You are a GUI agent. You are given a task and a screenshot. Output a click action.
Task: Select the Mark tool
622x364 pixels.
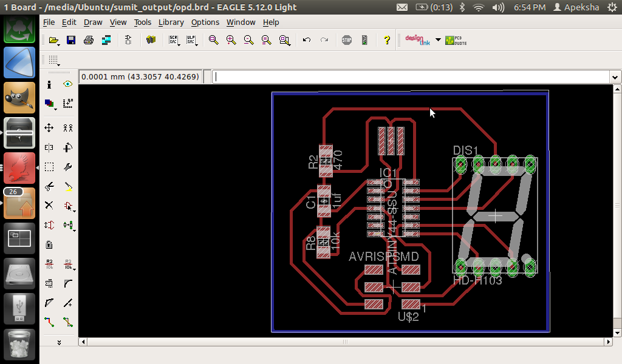[68, 104]
